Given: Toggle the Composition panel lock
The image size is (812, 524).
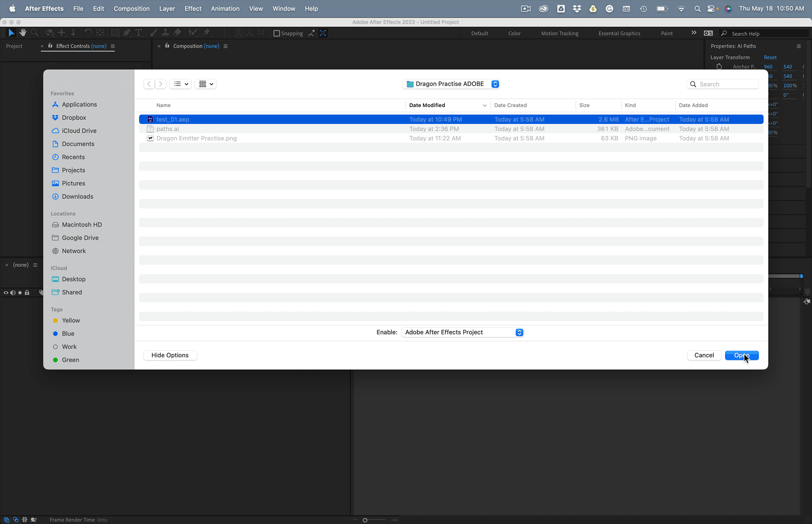Looking at the screenshot, I should point(167,46).
